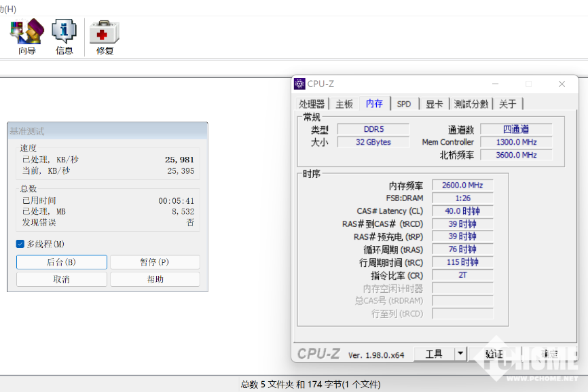Click the tRAS 76 时钟 value

point(463,249)
